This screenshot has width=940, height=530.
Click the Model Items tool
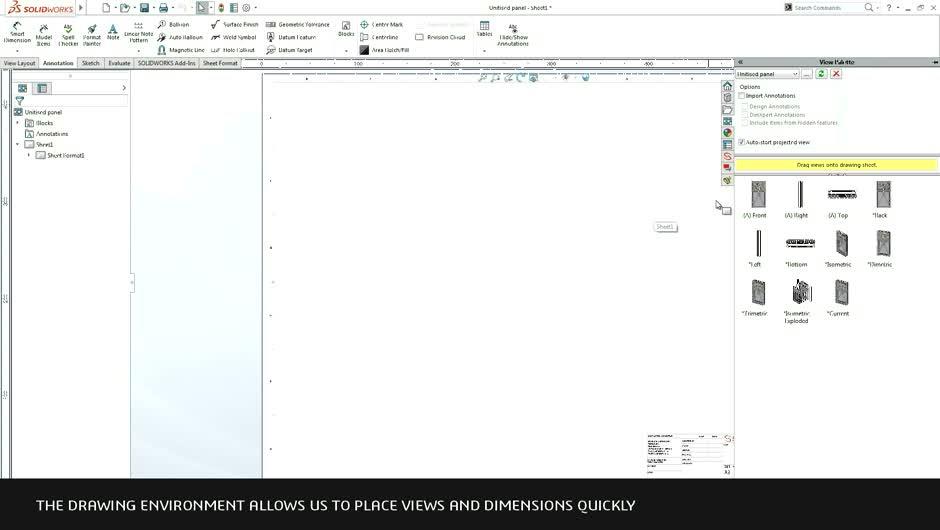click(x=43, y=34)
